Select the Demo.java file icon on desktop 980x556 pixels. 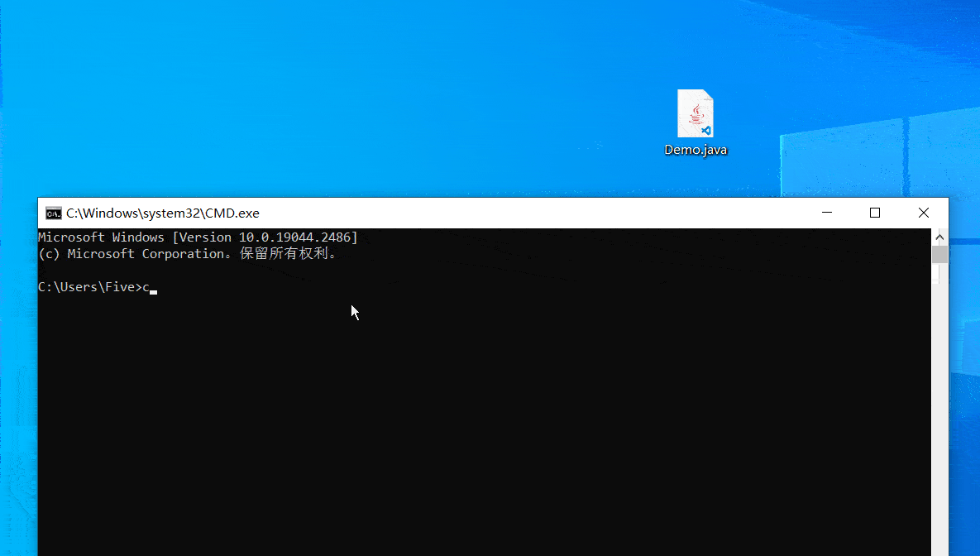tap(695, 113)
